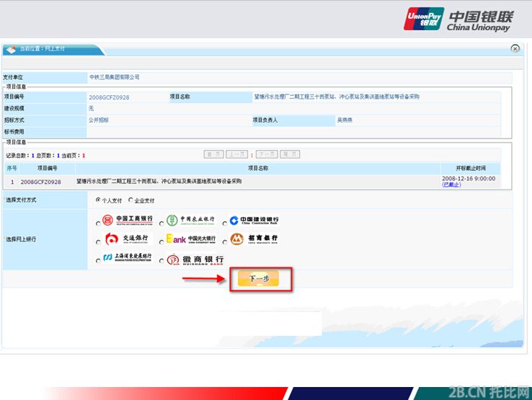532x400 pixels.
Task: Click the China UnionPay logo in header
Action: click(459, 19)
